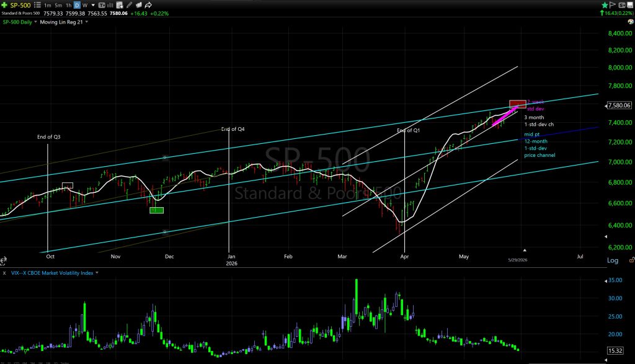Select the 1h timeframe button
This screenshot has width=635, height=364.
(x=68, y=5)
